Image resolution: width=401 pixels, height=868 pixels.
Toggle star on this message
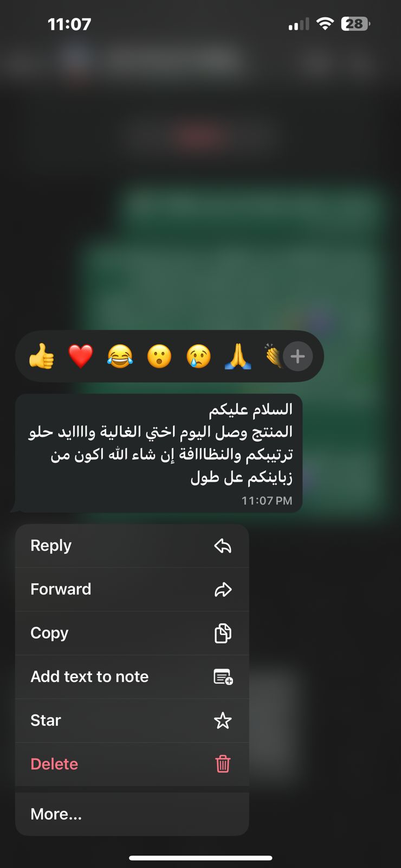click(x=132, y=720)
